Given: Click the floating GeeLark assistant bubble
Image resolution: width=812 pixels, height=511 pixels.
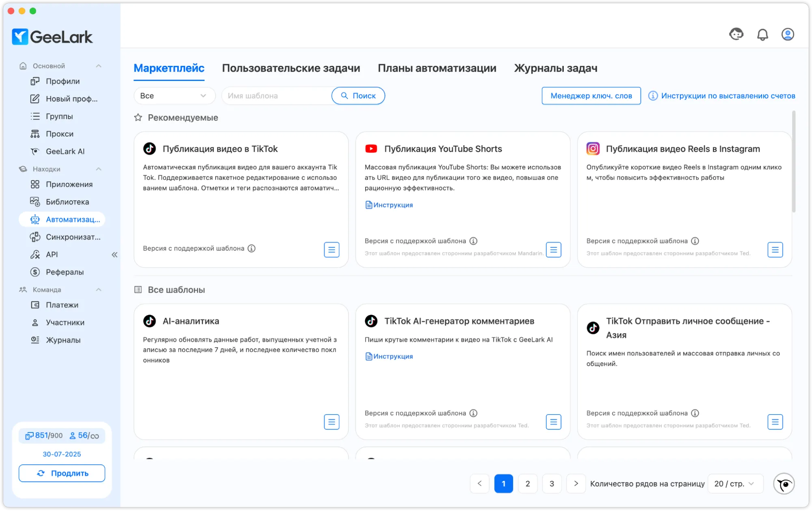Looking at the screenshot, I should click(784, 484).
